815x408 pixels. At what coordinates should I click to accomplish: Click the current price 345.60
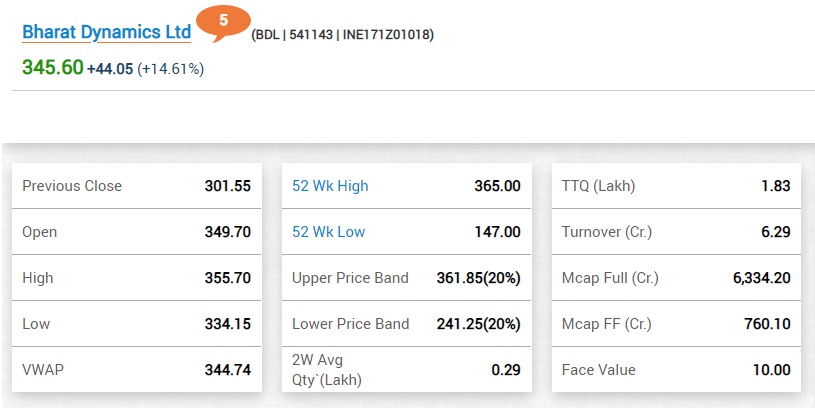tap(52, 68)
